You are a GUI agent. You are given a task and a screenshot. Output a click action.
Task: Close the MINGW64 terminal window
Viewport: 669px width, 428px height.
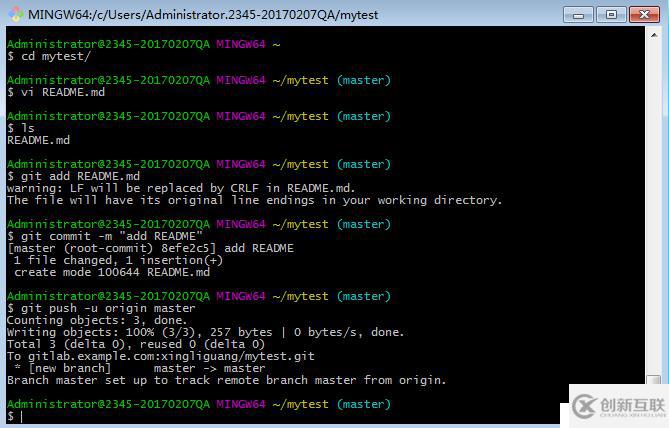[x=644, y=15]
